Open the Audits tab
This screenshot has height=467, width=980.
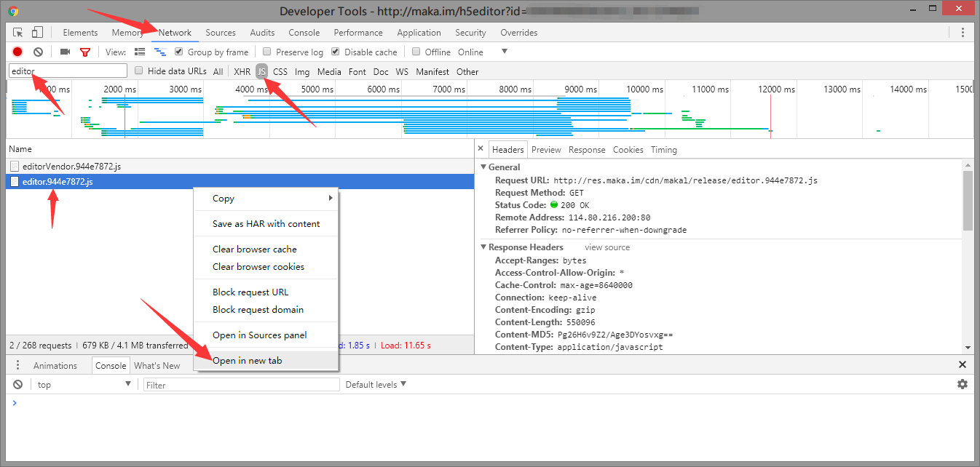(x=262, y=32)
